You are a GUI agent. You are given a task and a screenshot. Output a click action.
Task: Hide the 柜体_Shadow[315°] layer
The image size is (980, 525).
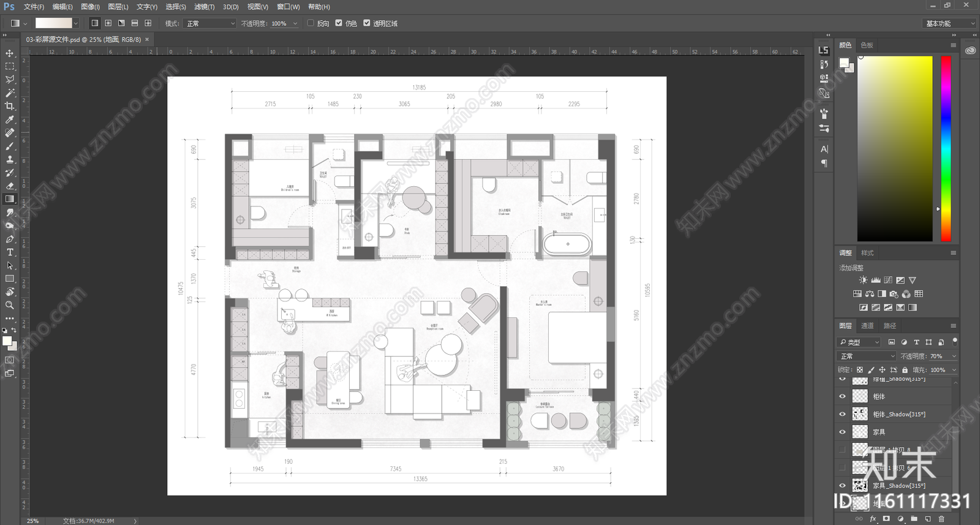tap(842, 414)
